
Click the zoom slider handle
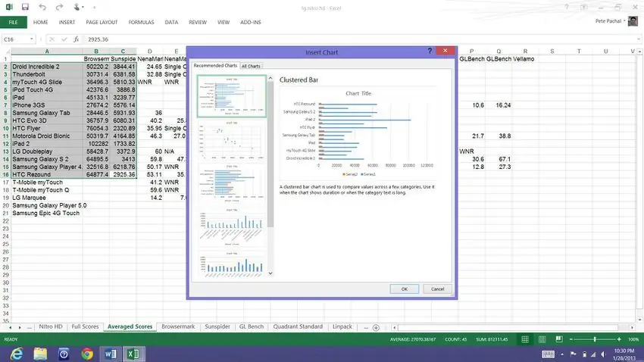(x=594, y=339)
